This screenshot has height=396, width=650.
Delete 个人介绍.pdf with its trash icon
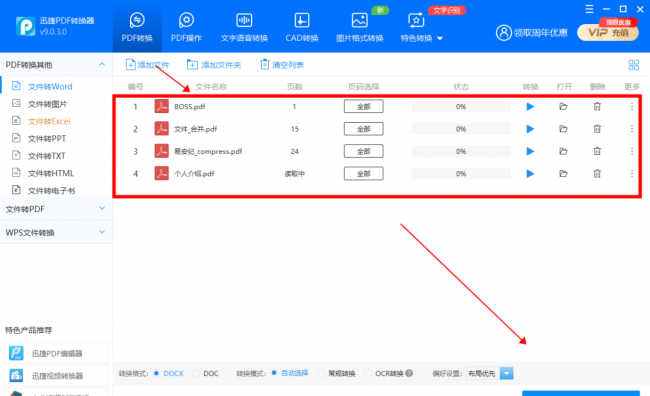tap(597, 174)
